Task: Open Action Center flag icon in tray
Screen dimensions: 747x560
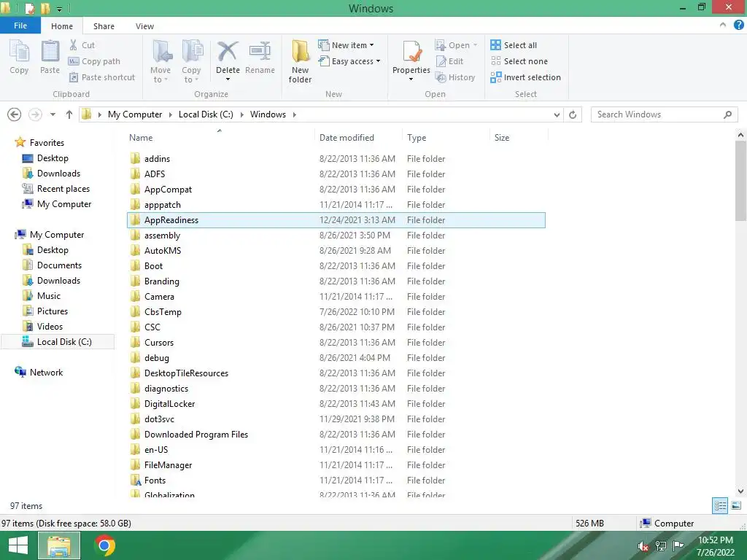Action: pos(678,545)
